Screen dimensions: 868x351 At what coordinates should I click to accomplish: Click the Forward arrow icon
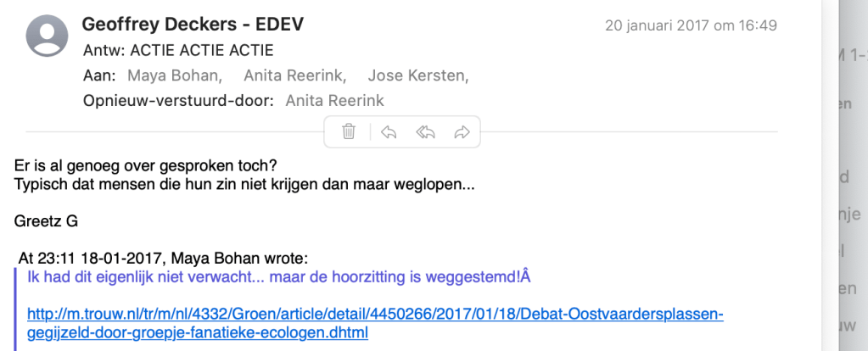[x=462, y=131]
